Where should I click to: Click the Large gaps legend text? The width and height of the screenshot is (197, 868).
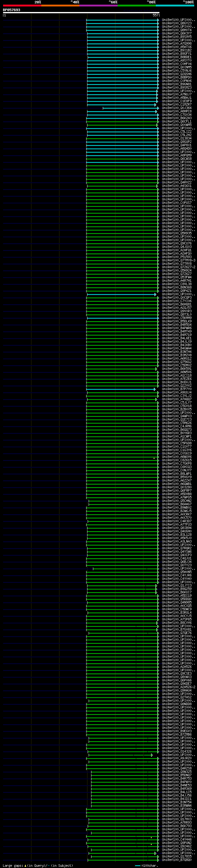(x=38, y=865)
